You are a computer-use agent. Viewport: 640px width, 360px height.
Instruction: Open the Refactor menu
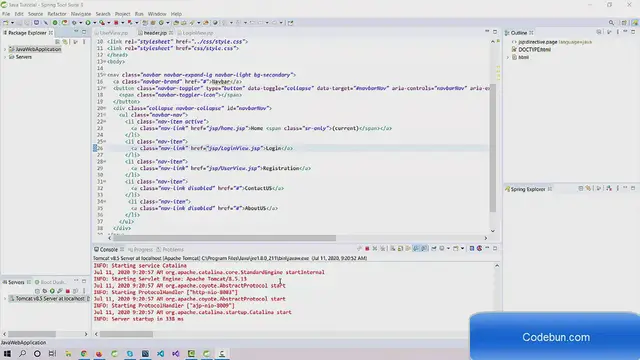point(57,14)
